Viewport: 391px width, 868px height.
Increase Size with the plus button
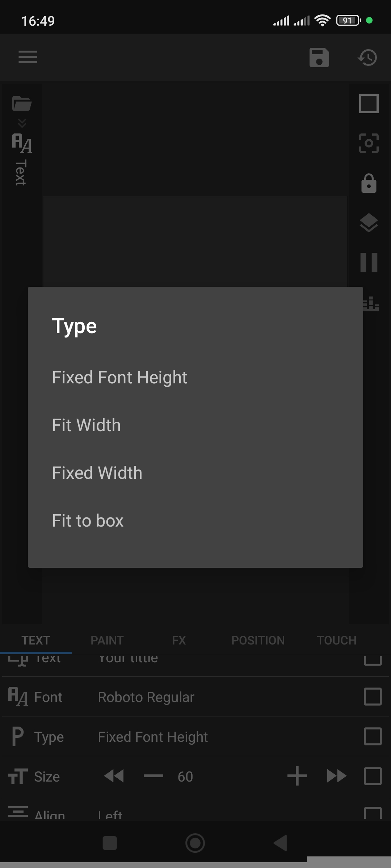[x=297, y=776]
